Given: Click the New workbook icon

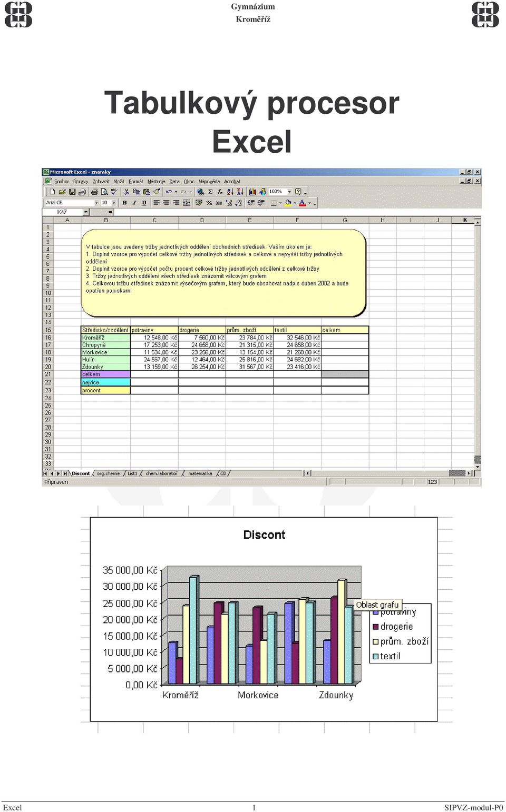Looking at the screenshot, I should 53,192.
